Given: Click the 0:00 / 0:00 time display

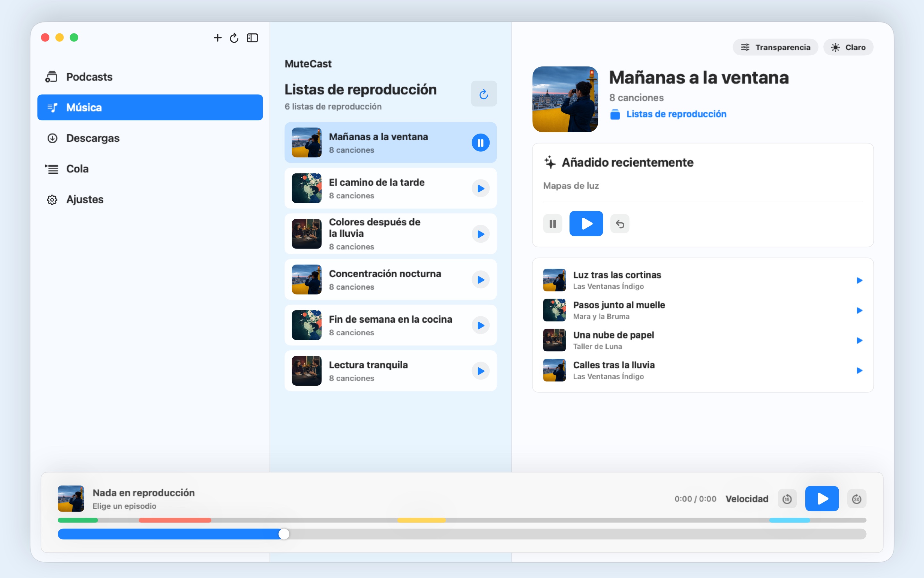Looking at the screenshot, I should pos(695,499).
